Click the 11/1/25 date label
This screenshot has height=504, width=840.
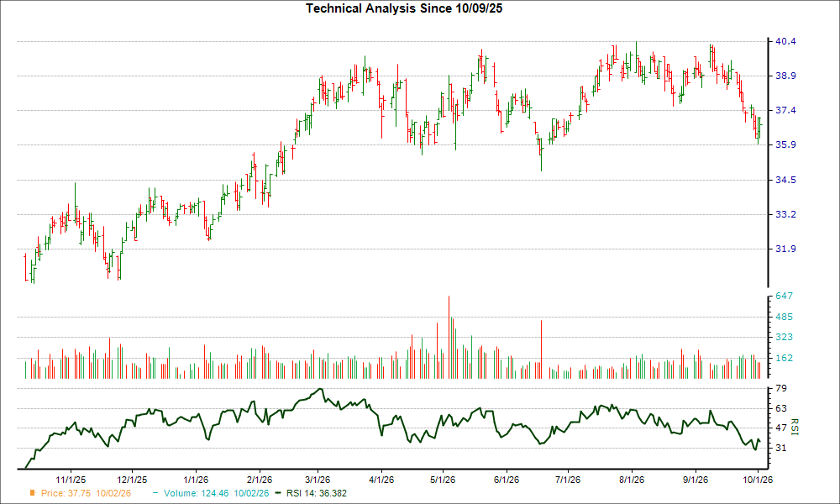(x=71, y=480)
